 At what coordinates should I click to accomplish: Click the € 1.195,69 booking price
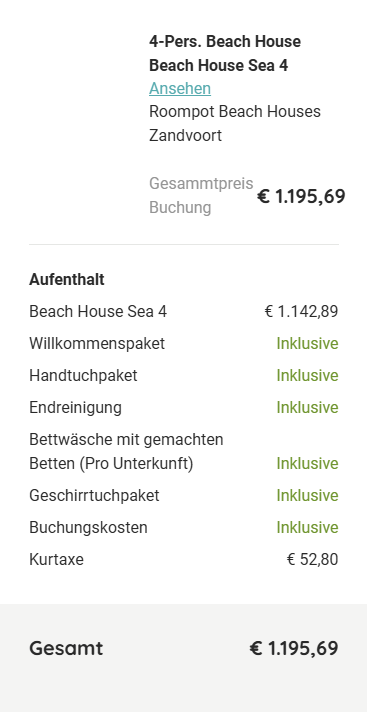[x=301, y=197]
